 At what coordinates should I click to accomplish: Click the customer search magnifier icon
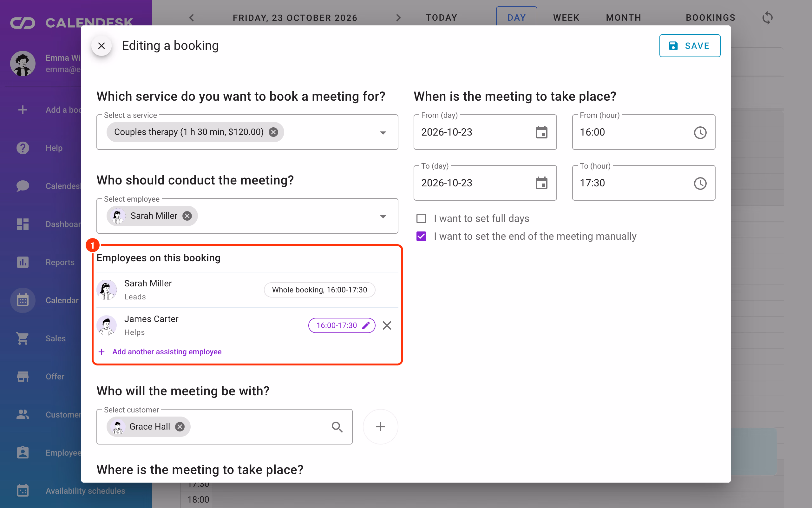tap(337, 427)
